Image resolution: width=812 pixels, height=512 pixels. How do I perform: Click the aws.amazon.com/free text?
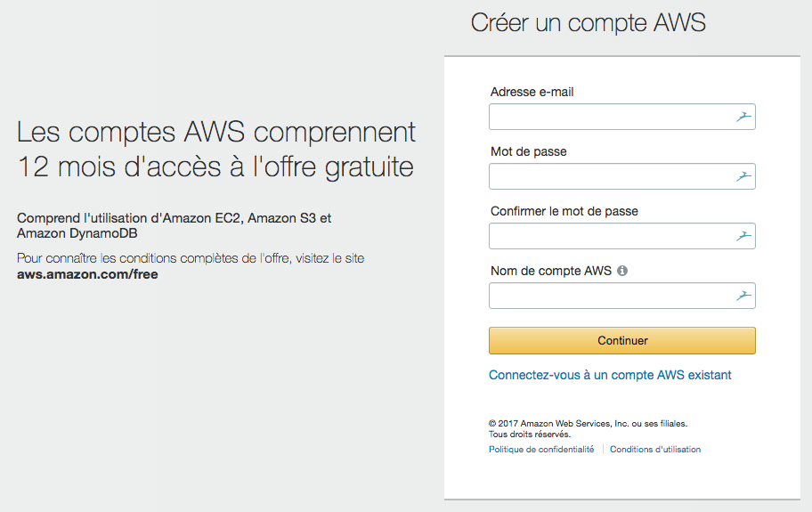[x=87, y=274]
